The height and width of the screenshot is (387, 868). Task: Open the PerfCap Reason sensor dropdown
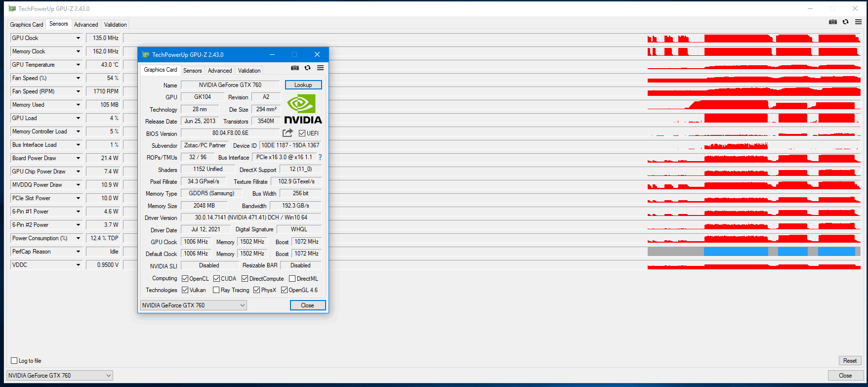click(78, 252)
